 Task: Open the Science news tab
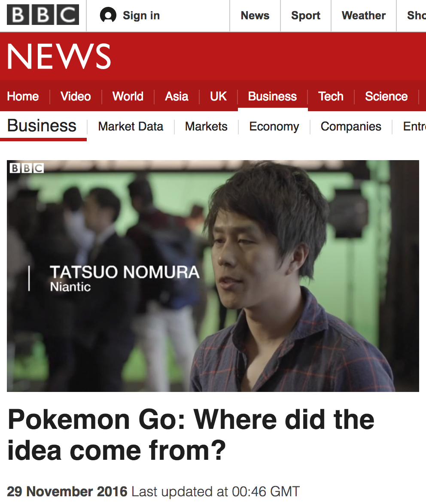coord(386,97)
